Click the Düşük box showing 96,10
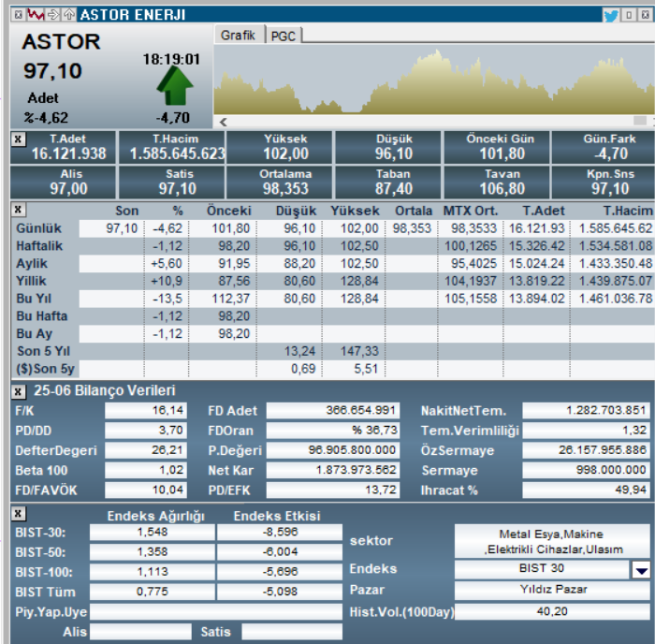 click(387, 147)
